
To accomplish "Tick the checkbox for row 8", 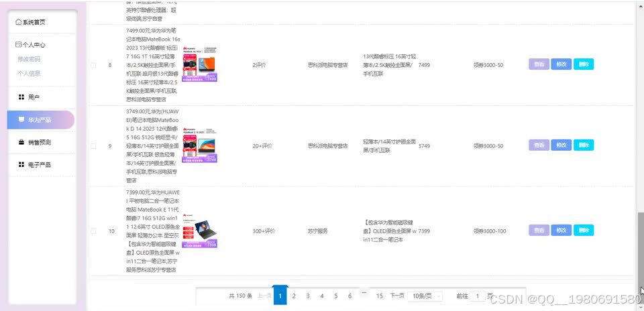I will point(93,65).
